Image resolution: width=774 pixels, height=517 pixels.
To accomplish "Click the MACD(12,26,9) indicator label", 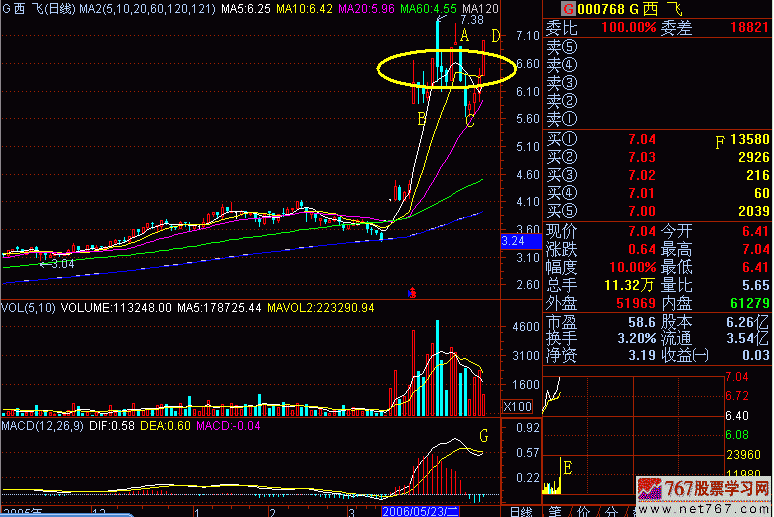I will pos(41,427).
